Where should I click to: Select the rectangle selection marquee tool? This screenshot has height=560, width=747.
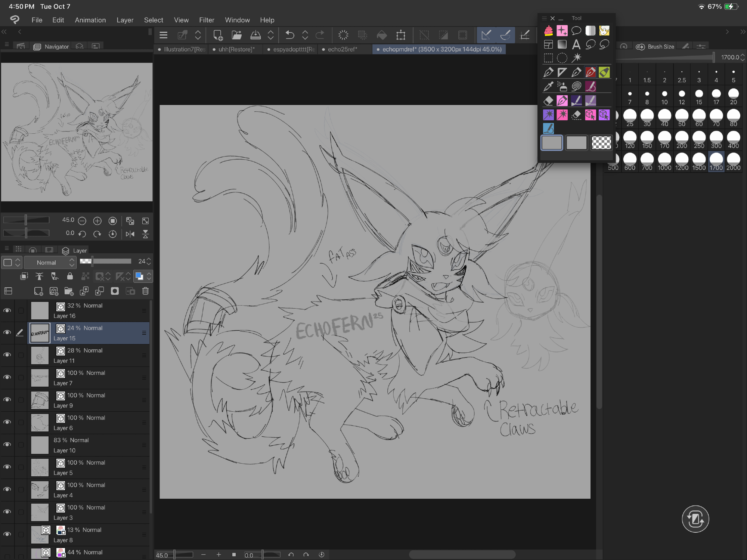click(548, 58)
